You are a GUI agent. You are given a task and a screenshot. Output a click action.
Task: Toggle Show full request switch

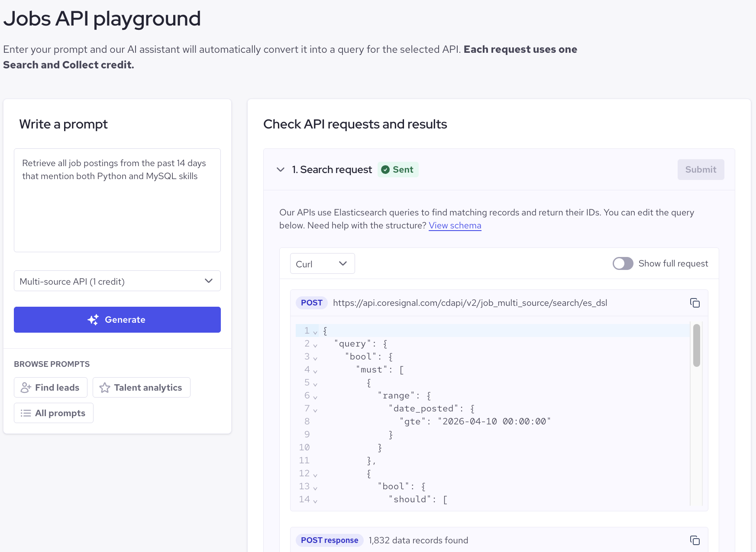click(x=623, y=263)
